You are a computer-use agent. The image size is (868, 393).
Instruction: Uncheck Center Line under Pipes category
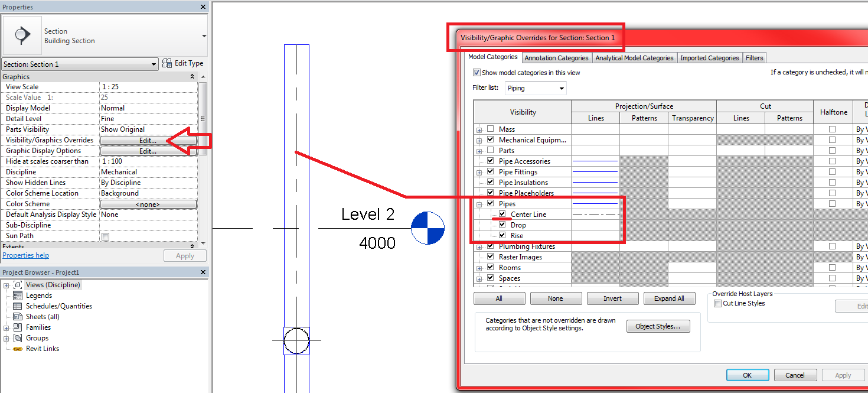tap(502, 214)
